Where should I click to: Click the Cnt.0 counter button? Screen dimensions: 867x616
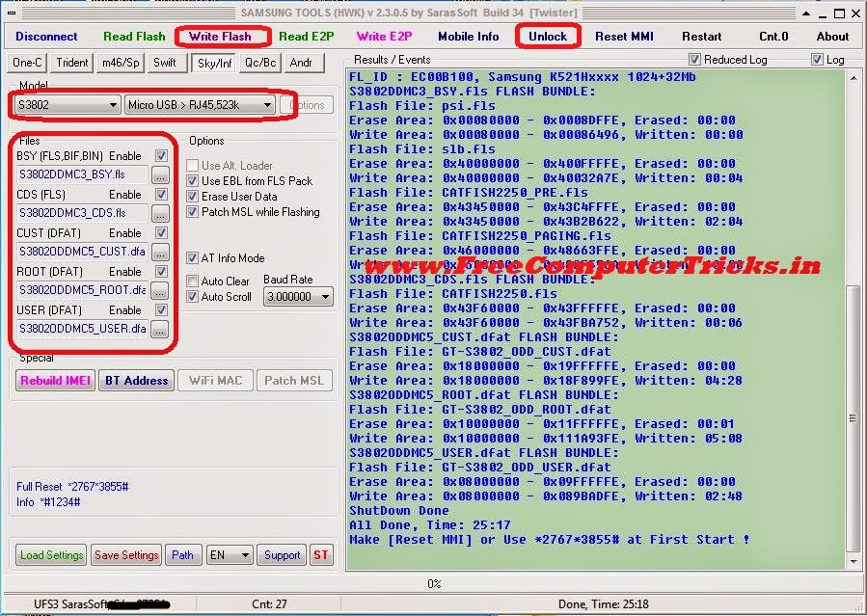pyautogui.click(x=773, y=37)
